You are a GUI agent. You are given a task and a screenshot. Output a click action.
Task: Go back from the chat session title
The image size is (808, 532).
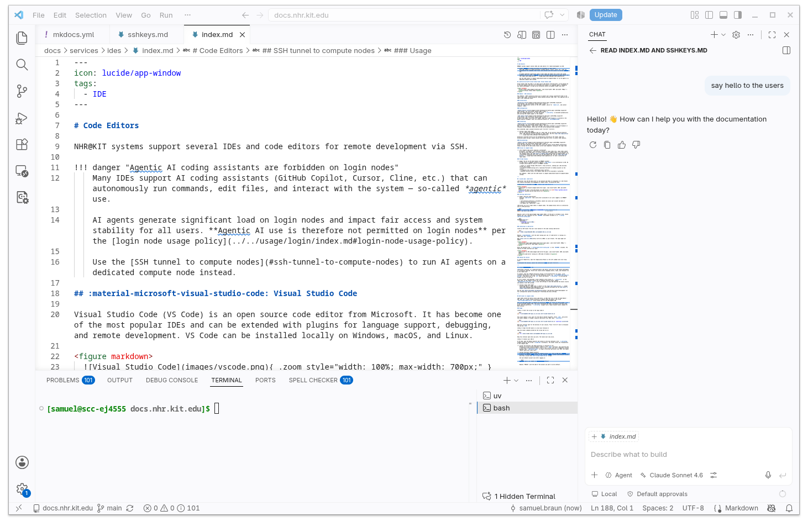click(593, 50)
